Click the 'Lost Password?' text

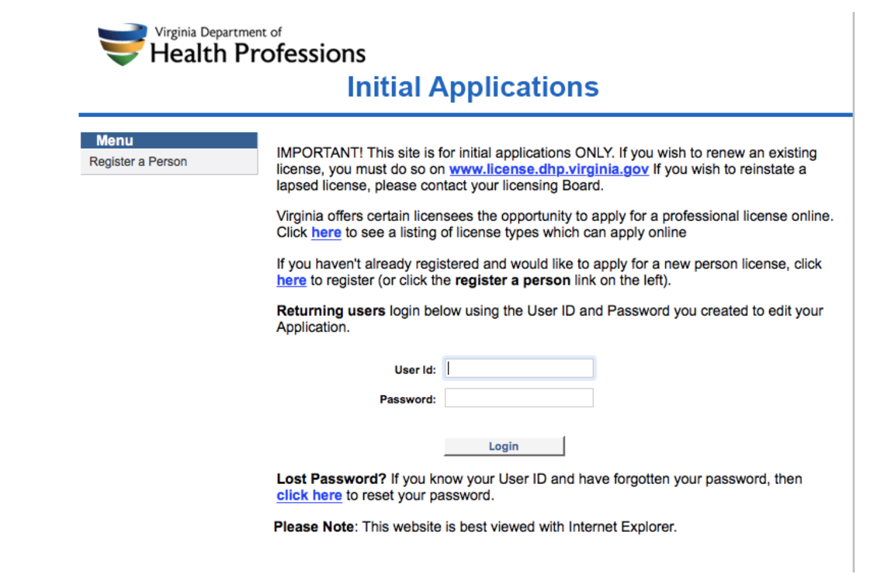[331, 479]
